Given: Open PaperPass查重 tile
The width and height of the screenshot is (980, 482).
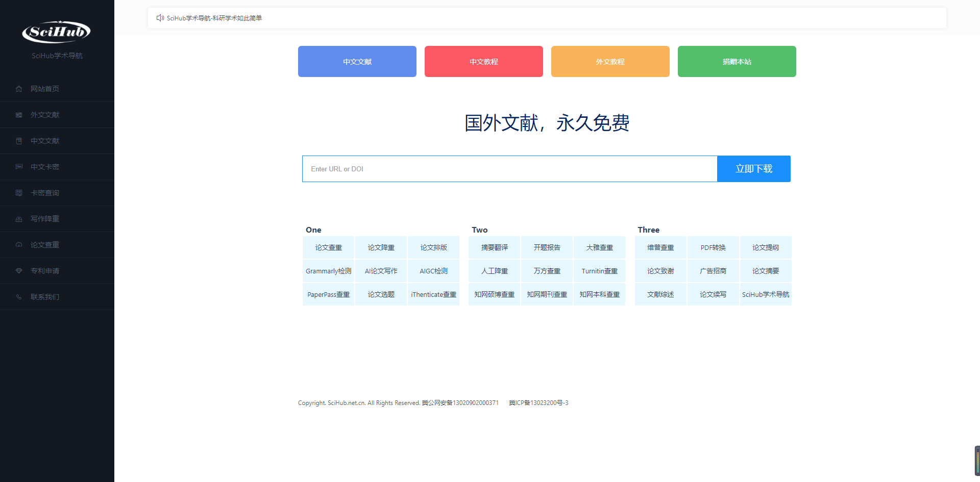Looking at the screenshot, I should [329, 294].
